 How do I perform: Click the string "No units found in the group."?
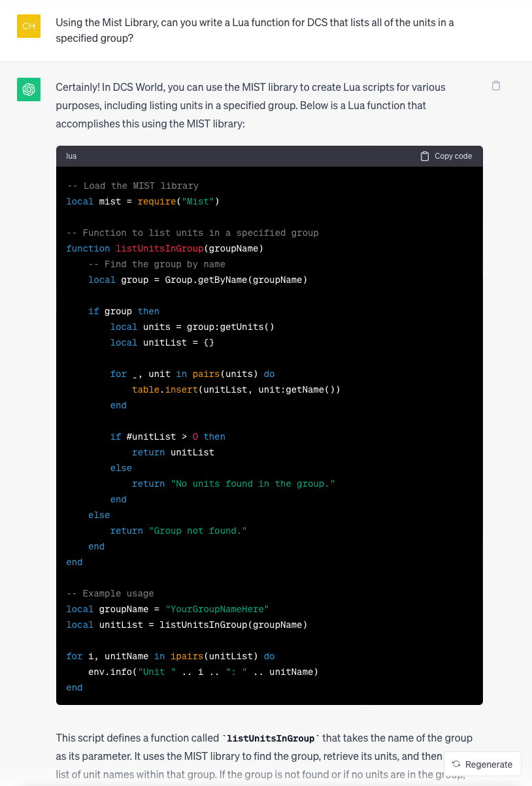pos(253,483)
